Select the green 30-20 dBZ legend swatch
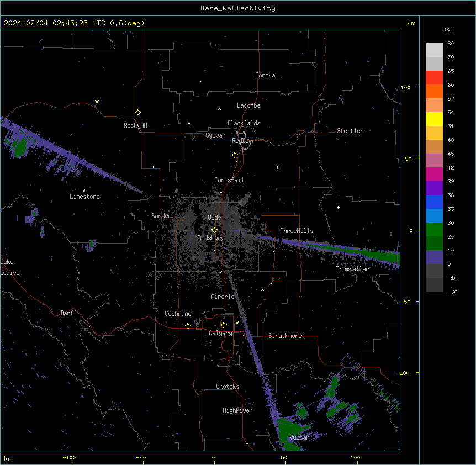This screenshot has width=476, height=465. [434, 230]
